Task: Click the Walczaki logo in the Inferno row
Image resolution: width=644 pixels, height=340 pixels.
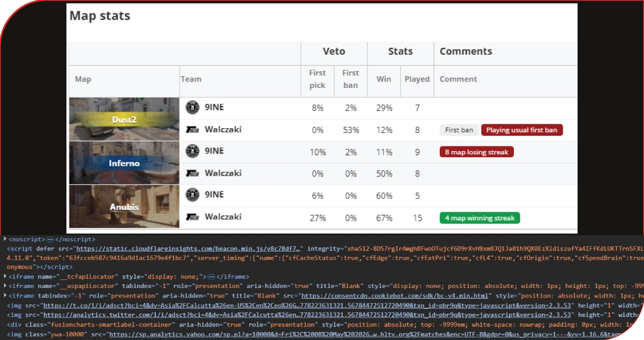Action: 192,173
